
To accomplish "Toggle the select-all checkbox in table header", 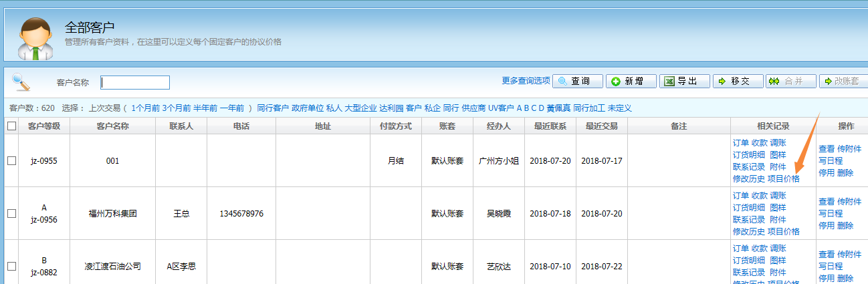I will coord(11,126).
